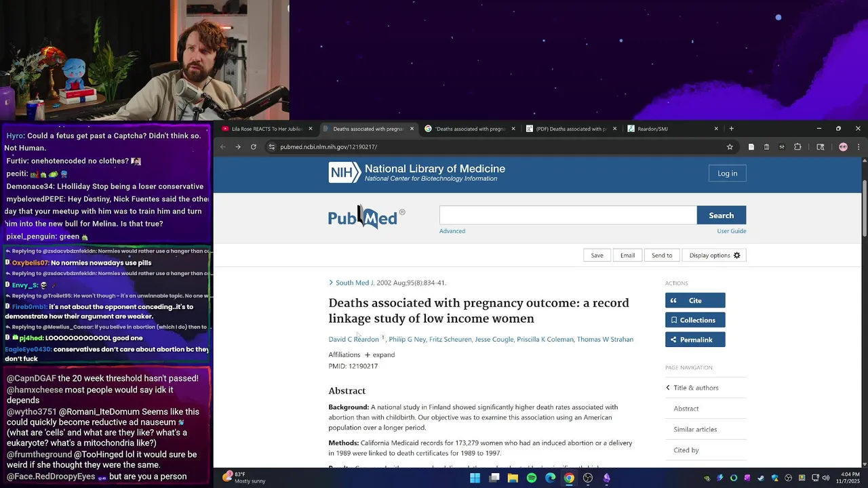Open weather widget showing 83°F

244,478
